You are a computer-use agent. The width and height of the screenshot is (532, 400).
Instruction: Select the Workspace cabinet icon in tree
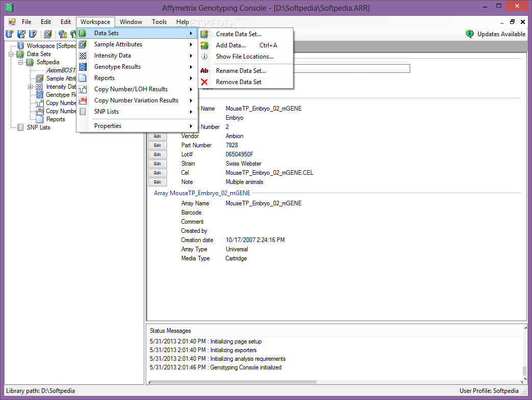pyautogui.click(x=21, y=45)
